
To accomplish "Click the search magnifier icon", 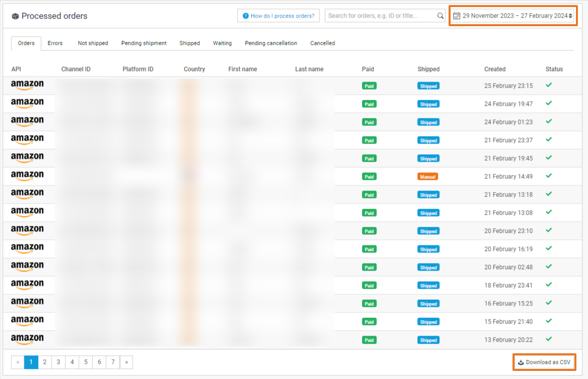I will coord(440,16).
